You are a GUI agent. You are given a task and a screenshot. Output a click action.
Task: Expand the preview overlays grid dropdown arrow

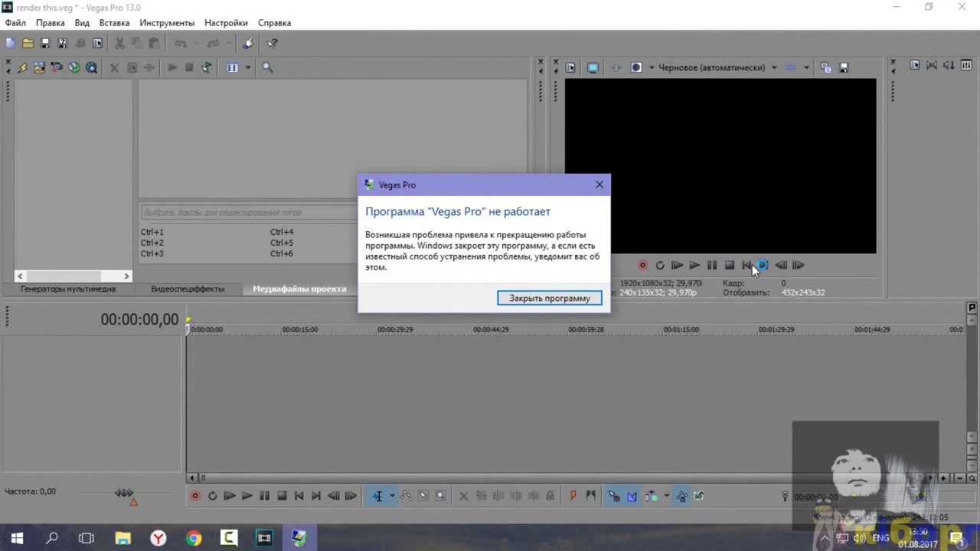pos(806,67)
